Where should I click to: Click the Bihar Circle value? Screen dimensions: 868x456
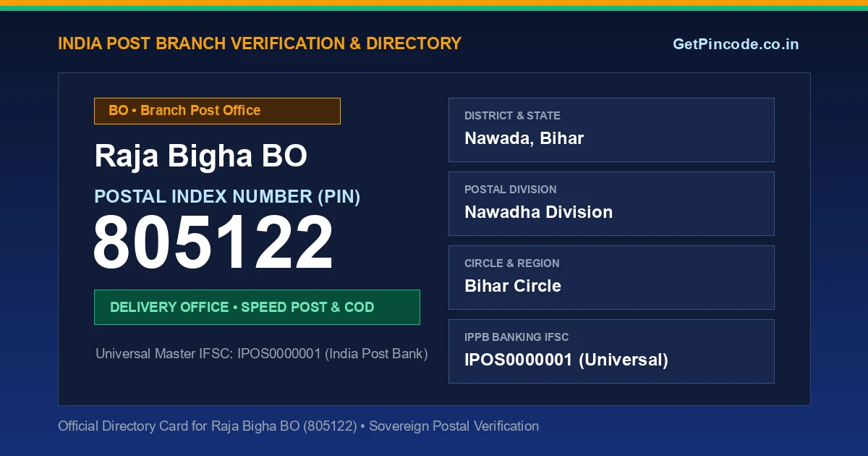click(x=513, y=286)
